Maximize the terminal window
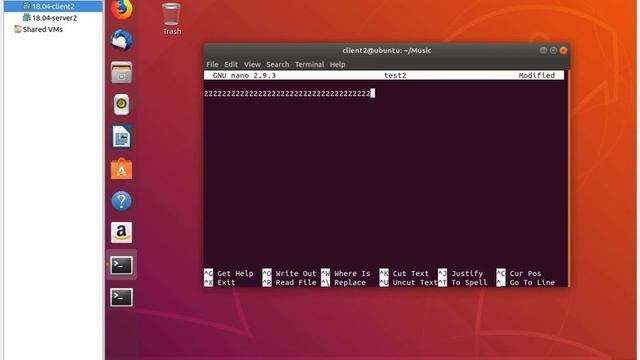The height and width of the screenshot is (360, 640). tap(553, 50)
